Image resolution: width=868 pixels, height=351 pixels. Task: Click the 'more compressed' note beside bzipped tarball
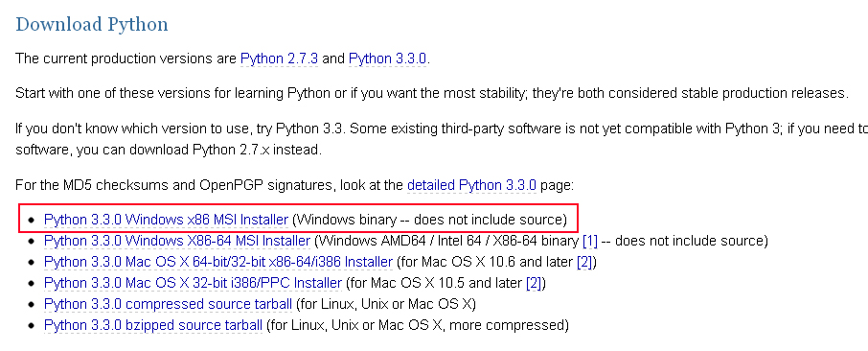tap(508, 325)
